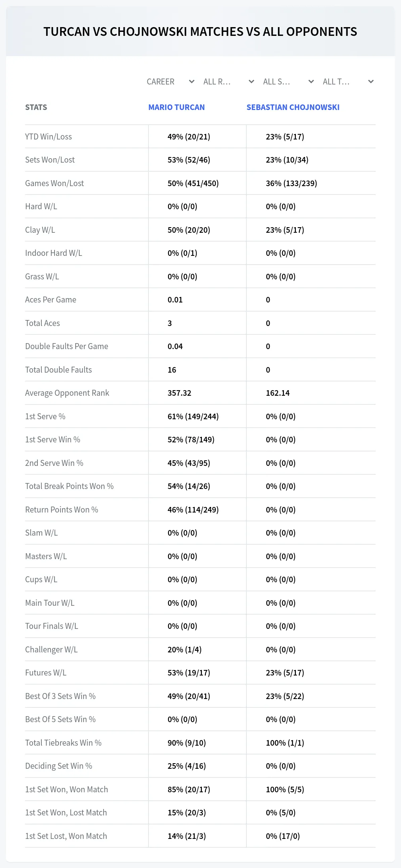Open Sebastian Chojnowski player link
The width and height of the screenshot is (401, 868).
(293, 107)
